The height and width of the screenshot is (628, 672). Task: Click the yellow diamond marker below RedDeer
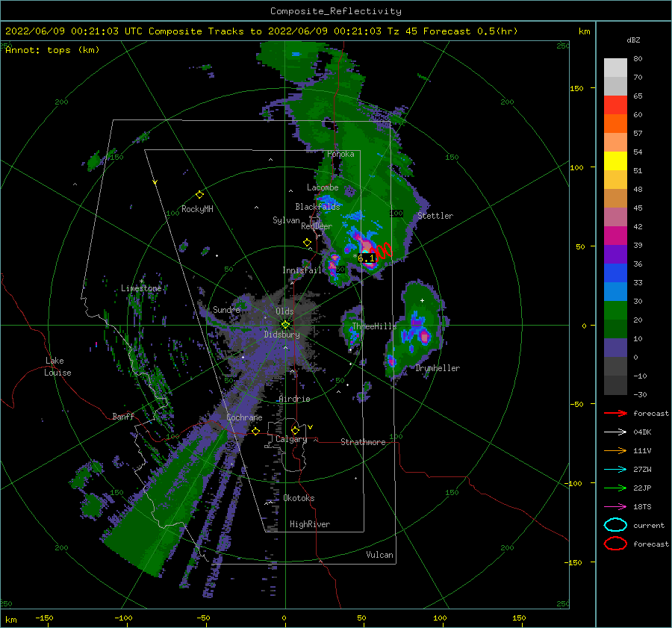307,243
